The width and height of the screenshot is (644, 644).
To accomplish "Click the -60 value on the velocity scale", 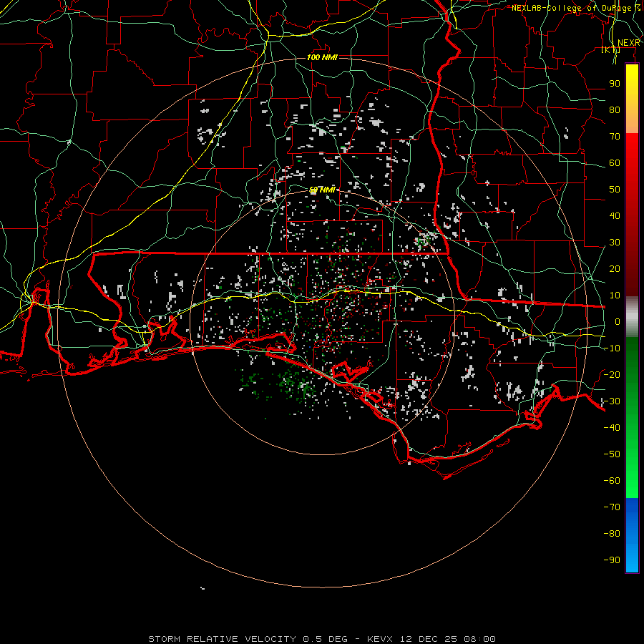I will [612, 481].
